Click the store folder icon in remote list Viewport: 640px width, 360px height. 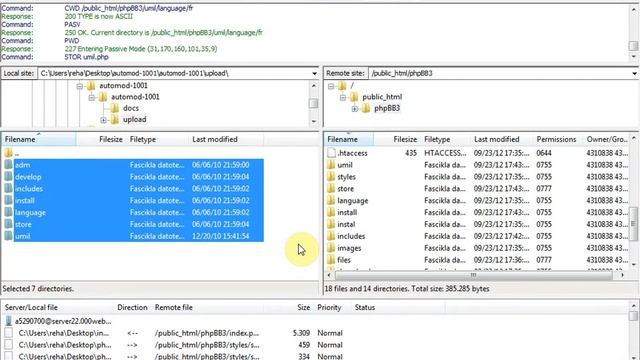[331, 189]
